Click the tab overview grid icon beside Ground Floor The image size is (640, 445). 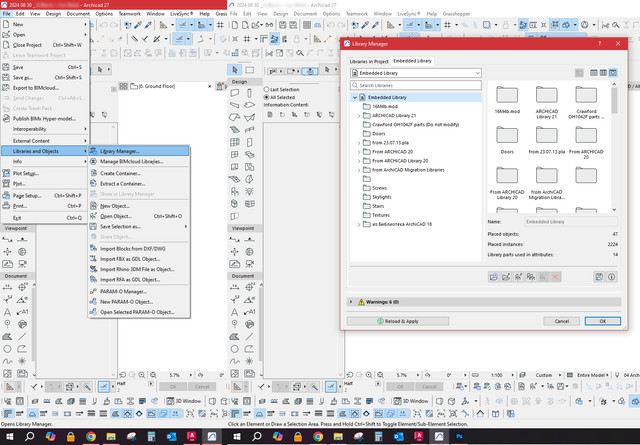coord(123,86)
